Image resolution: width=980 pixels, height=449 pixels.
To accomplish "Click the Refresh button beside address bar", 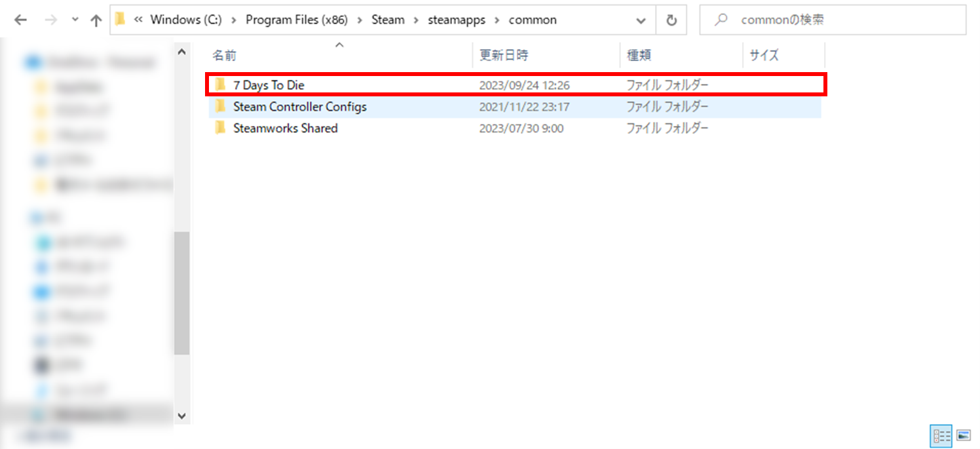I will pyautogui.click(x=671, y=20).
